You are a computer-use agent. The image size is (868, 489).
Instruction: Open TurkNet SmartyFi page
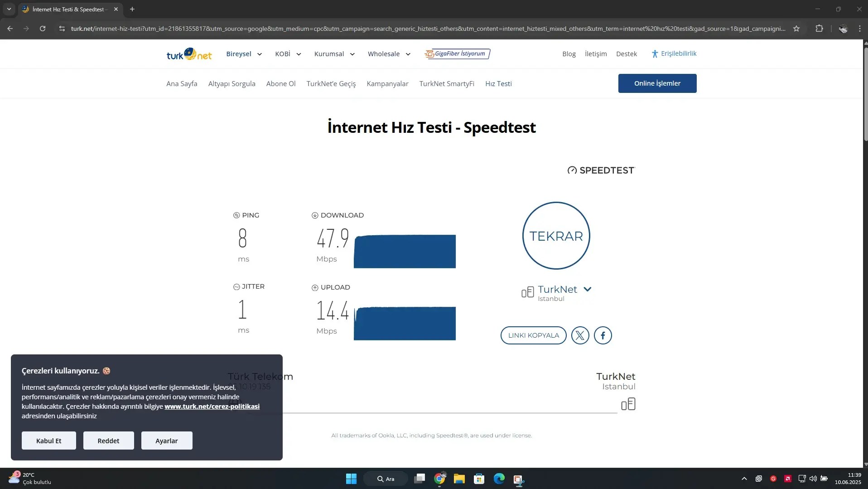coord(447,84)
